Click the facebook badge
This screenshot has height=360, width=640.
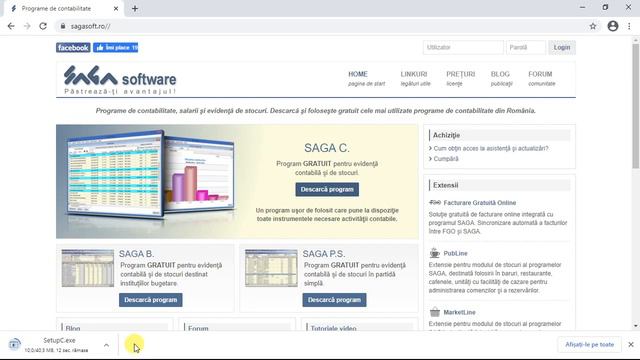point(73,48)
